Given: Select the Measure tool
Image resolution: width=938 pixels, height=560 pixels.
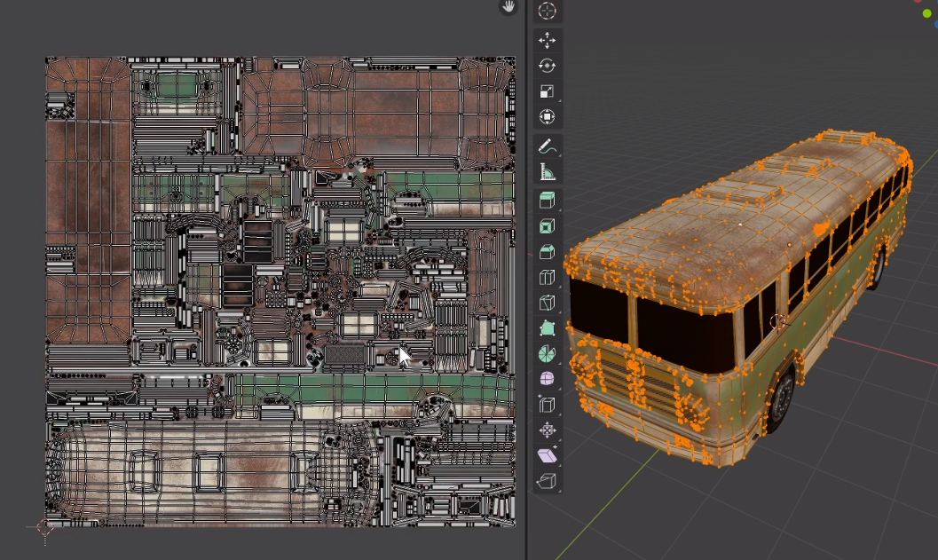Looking at the screenshot, I should tap(547, 172).
